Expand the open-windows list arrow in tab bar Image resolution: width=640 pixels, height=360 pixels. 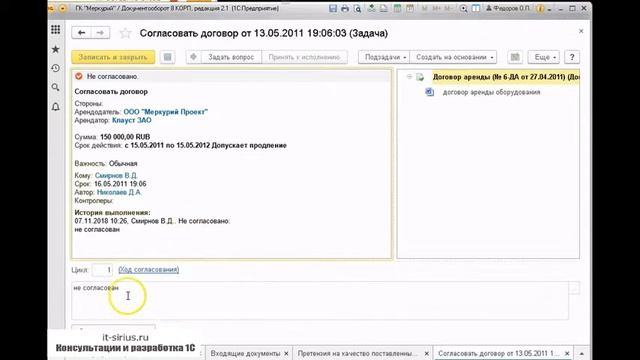582,353
